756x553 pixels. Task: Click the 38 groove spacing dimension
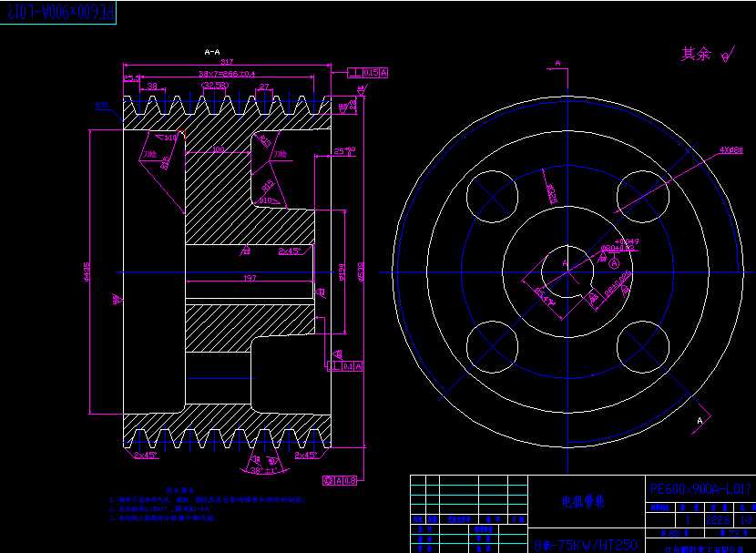tap(152, 86)
